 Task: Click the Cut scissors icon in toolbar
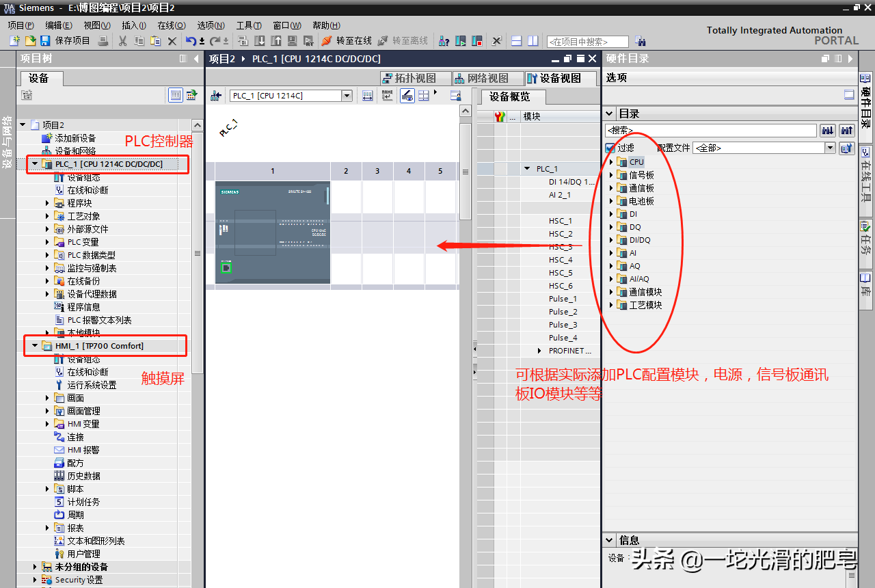(122, 41)
